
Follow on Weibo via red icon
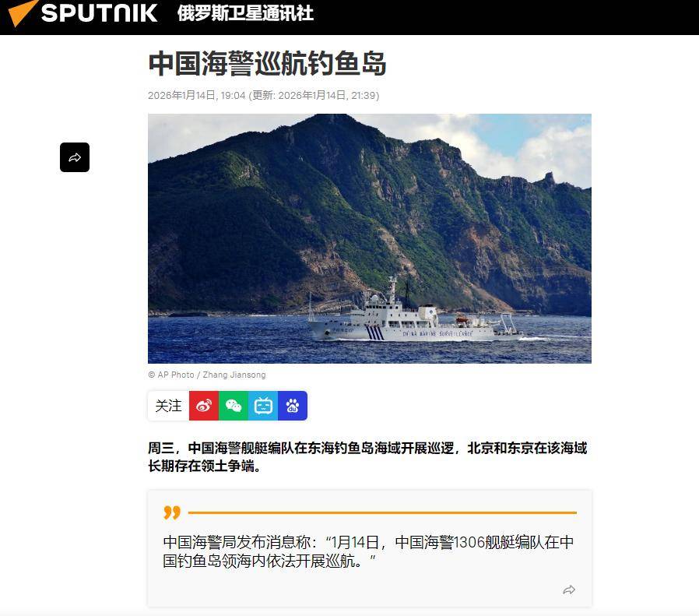tap(204, 406)
